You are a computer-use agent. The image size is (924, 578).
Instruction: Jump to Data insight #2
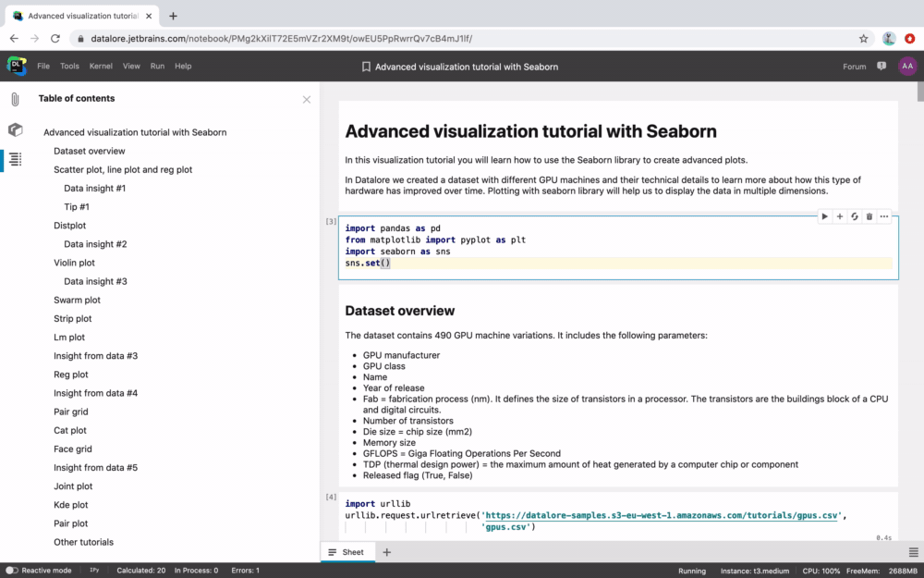click(95, 244)
